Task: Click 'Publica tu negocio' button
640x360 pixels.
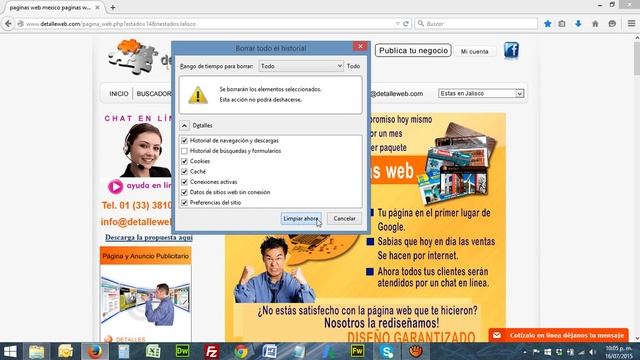Action: coord(413,51)
